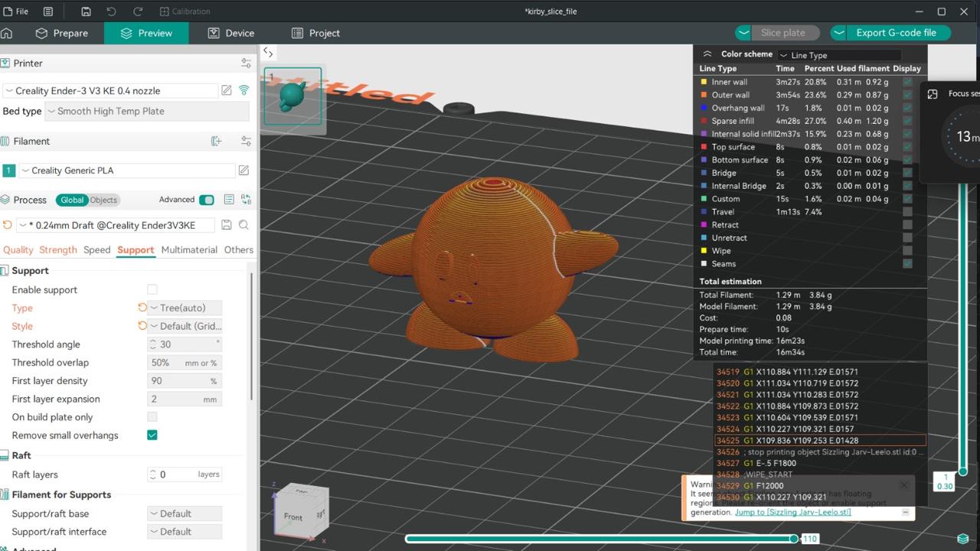The width and height of the screenshot is (980, 551).
Task: Open the 0.24mm Draft process preset dropdown
Action: tap(116, 225)
